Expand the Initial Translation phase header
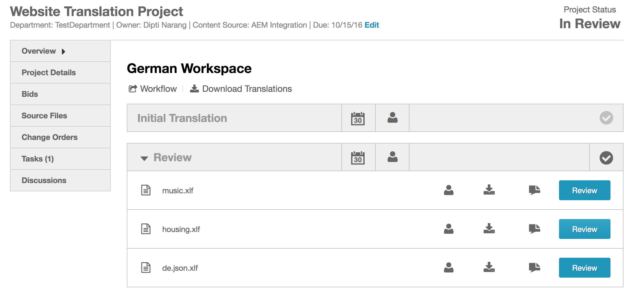644x297 pixels. [x=182, y=118]
